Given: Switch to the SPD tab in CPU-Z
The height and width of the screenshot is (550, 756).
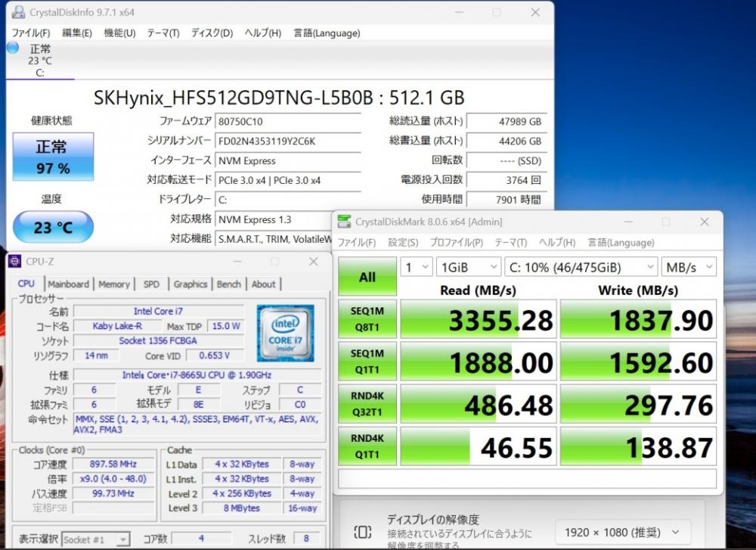Looking at the screenshot, I should 151,284.
